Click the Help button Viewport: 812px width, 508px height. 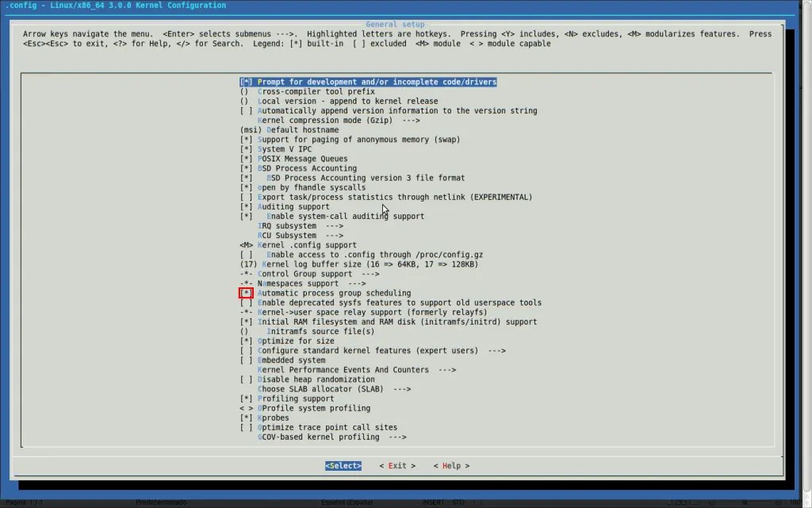pos(451,465)
